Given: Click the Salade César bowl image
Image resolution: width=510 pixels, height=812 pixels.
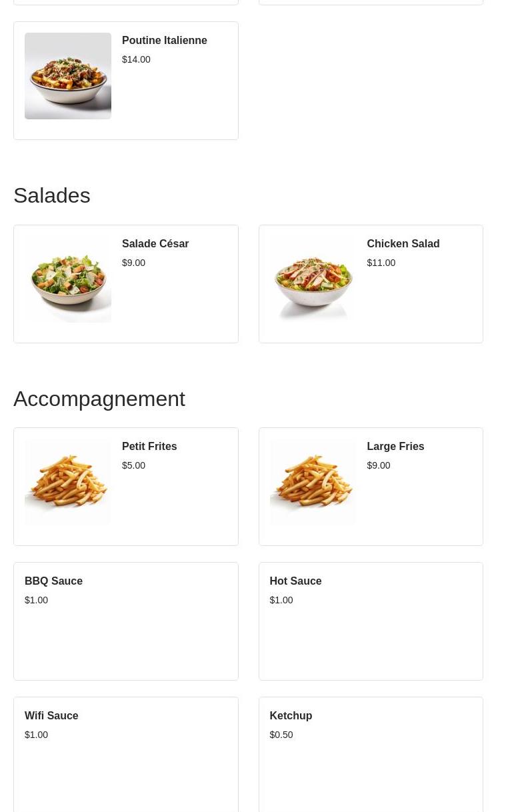Looking at the screenshot, I should [68, 279].
